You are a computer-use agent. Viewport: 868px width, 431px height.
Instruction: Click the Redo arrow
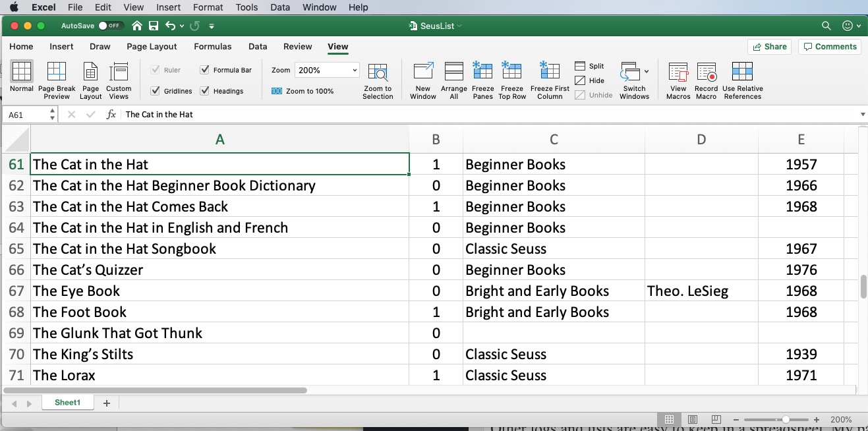pos(194,26)
